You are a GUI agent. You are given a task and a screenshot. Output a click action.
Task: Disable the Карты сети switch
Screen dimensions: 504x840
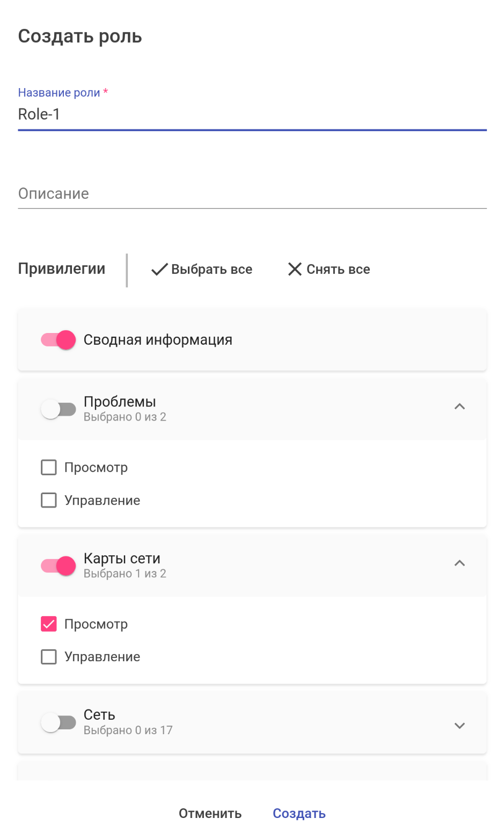[x=59, y=566]
